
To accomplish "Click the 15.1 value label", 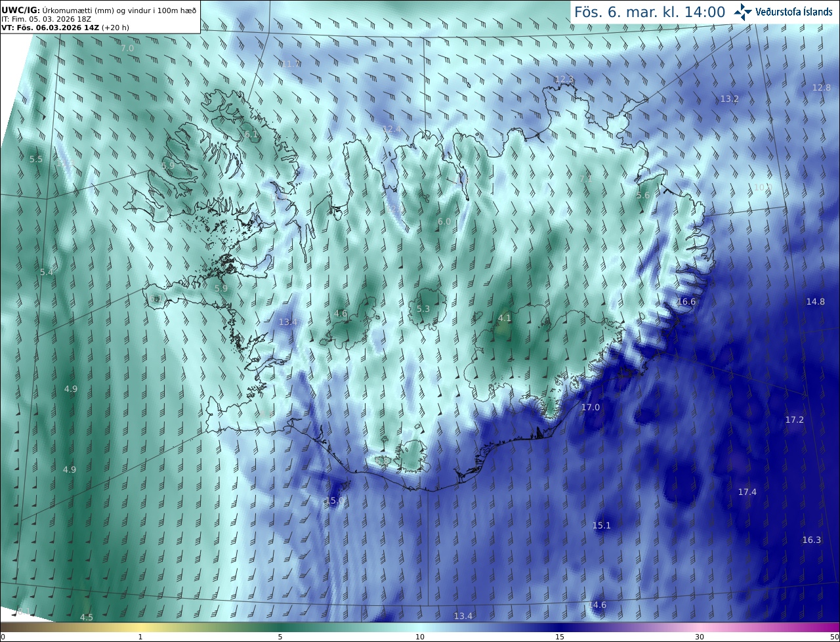I will pyautogui.click(x=602, y=525).
